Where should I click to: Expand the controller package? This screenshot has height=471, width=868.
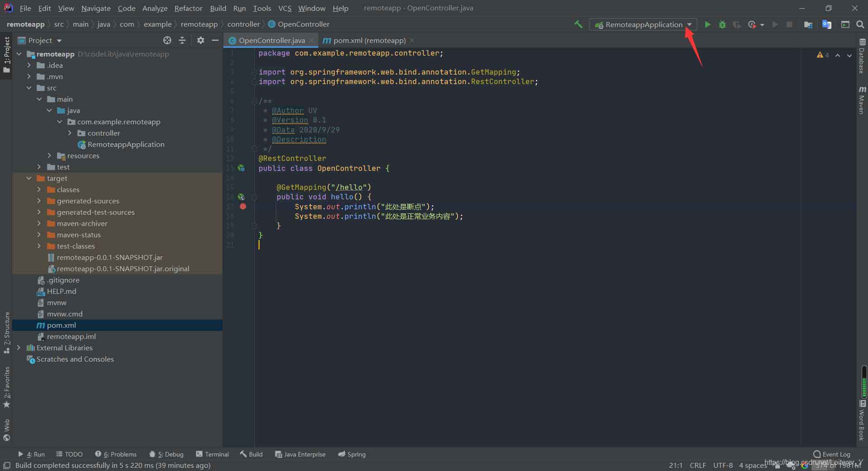[x=70, y=133]
